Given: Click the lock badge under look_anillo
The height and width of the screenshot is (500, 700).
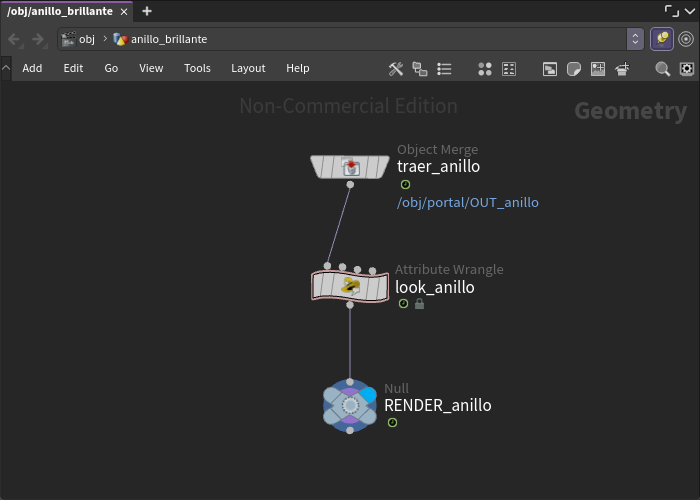Looking at the screenshot, I should tap(419, 304).
